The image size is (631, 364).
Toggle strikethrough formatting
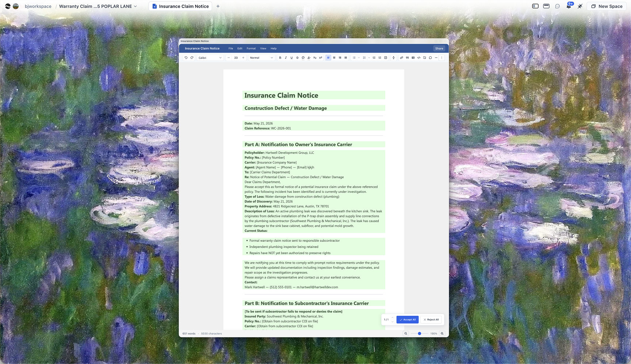(297, 58)
